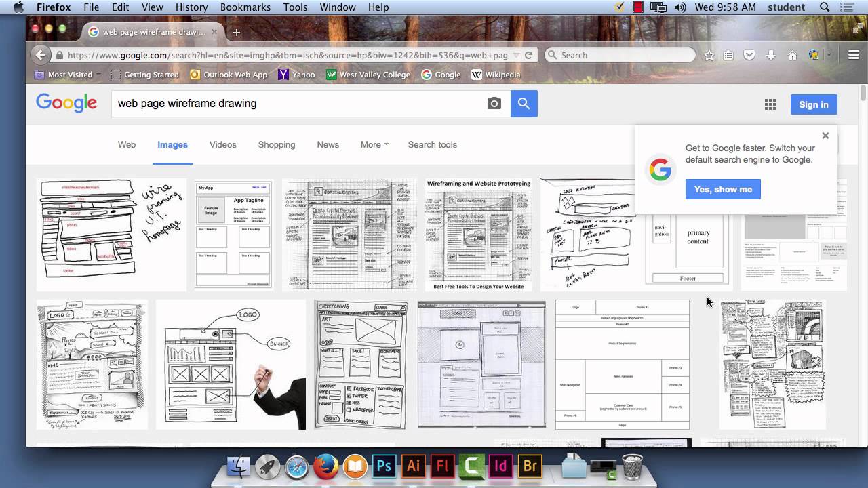868x488 pixels.
Task: Expand the toolbar extension dropdown arrow
Action: [829, 56]
